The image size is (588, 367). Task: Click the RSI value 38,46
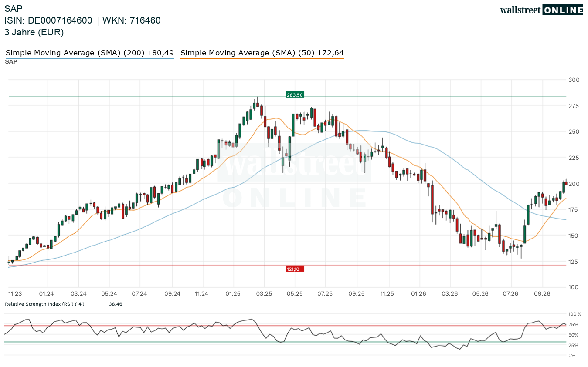tap(116, 304)
